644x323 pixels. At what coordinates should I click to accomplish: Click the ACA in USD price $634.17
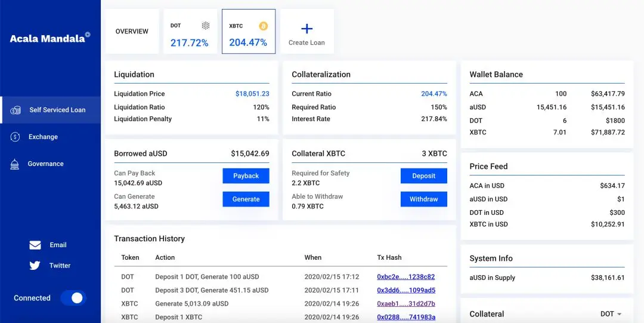tap(612, 186)
